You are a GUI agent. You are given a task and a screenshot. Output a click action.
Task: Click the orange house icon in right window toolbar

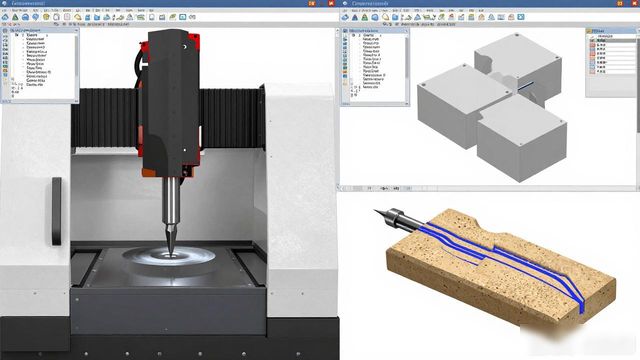[x=482, y=17]
